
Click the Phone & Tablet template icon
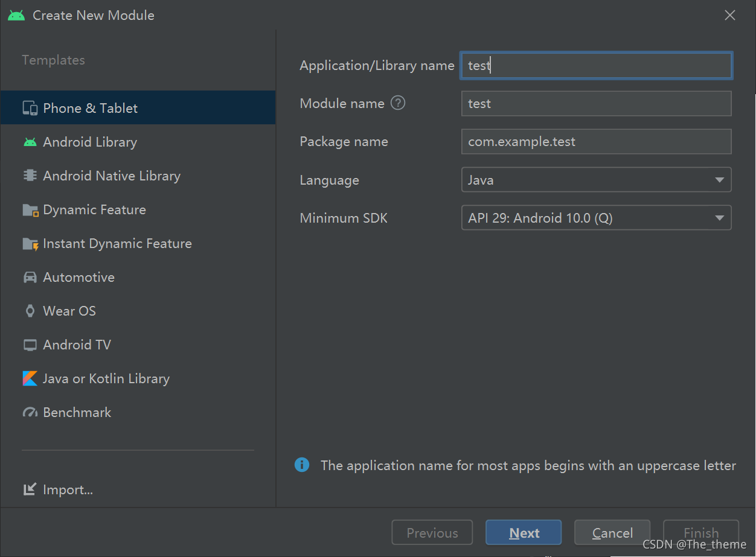pos(30,108)
